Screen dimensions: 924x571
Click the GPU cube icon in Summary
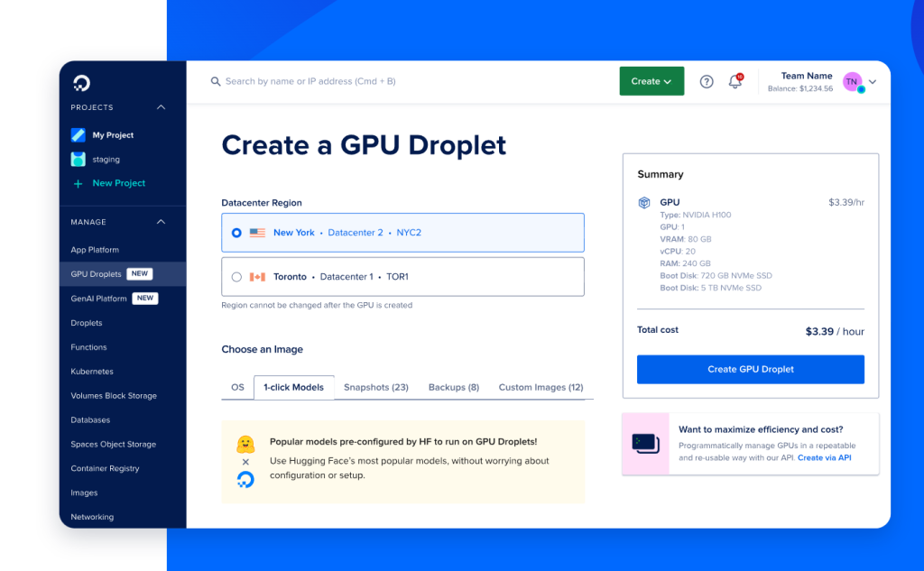point(644,203)
